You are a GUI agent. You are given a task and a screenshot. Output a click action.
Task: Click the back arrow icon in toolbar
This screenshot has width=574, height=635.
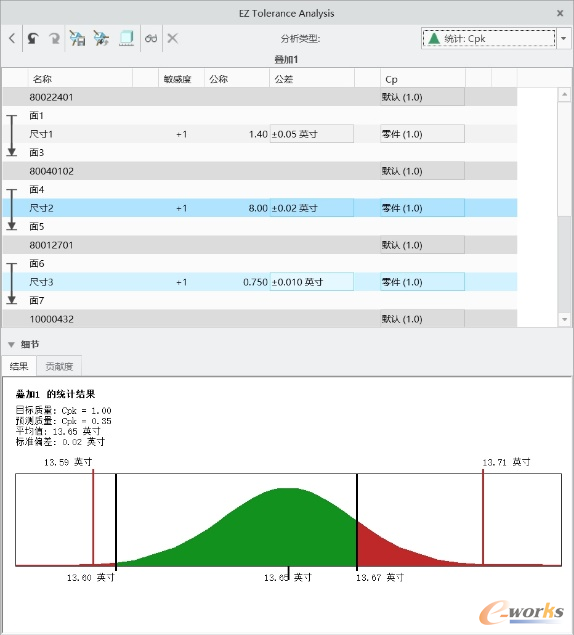tap(12, 38)
